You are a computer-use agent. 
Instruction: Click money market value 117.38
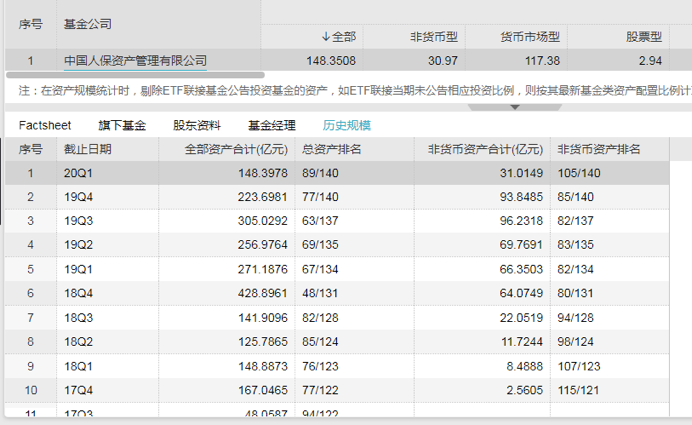pyautogui.click(x=542, y=60)
